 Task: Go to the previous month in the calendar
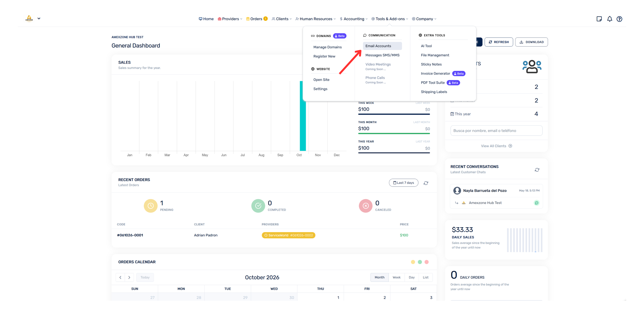pos(120,277)
